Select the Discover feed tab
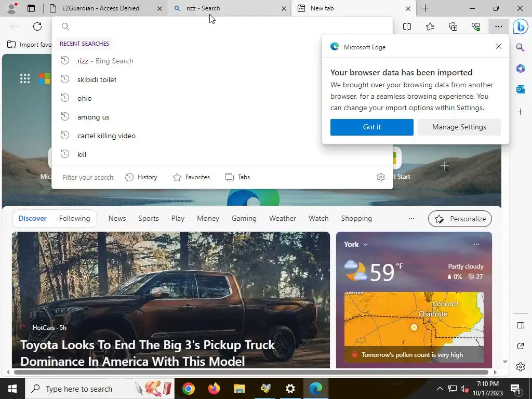 point(32,219)
